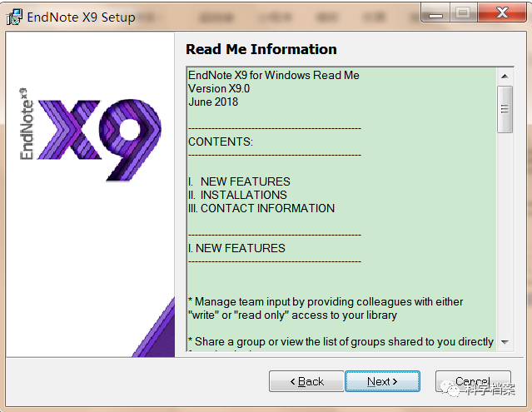
Task: Go back with the Back button
Action: tap(306, 381)
